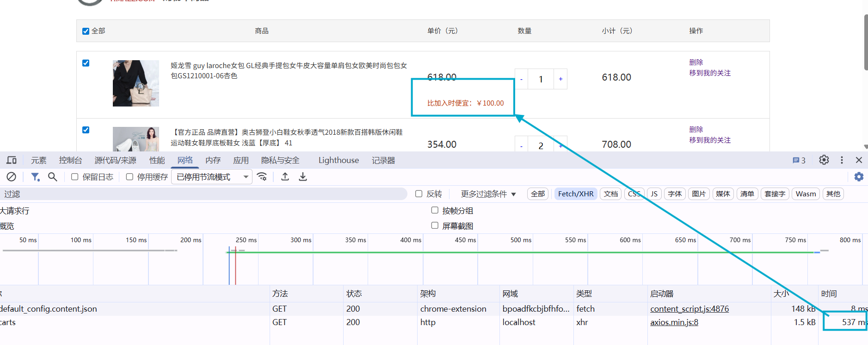Toggle the network filter funnel icon
Screen dimensions: 868x345
pos(35,177)
